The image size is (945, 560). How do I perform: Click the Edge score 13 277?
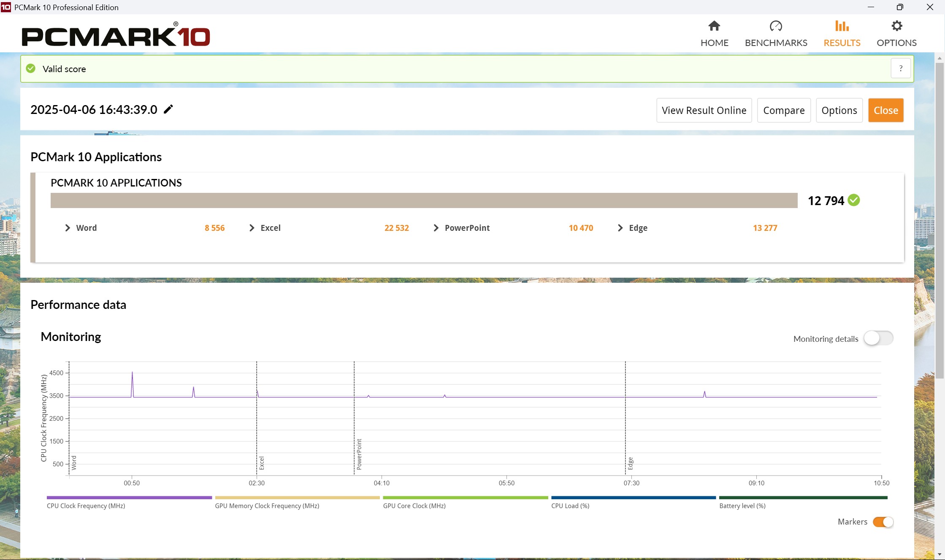(765, 228)
